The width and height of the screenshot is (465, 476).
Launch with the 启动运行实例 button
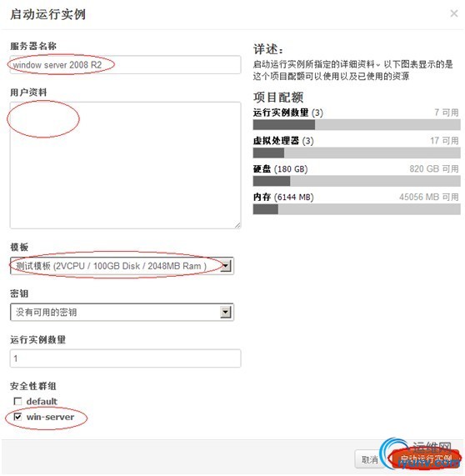pos(426,459)
